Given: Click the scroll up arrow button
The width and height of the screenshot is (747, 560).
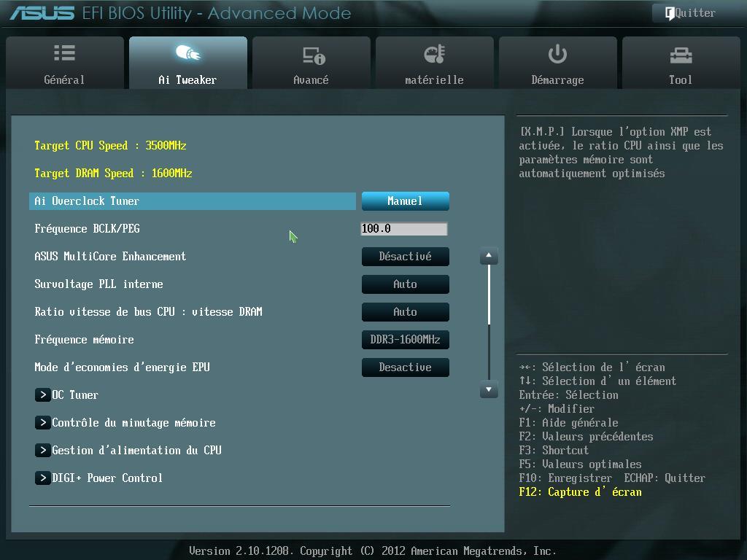Looking at the screenshot, I should point(489,256).
